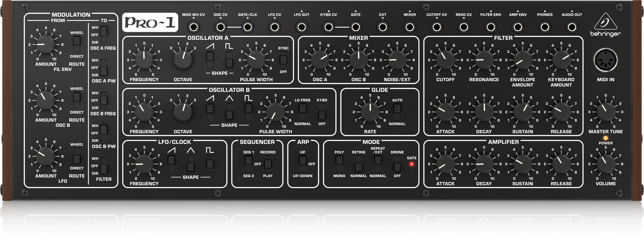Adjust the Mixer NOISE/EXT knob
Image resolution: width=644 pixels, height=239 pixels.
point(397,60)
